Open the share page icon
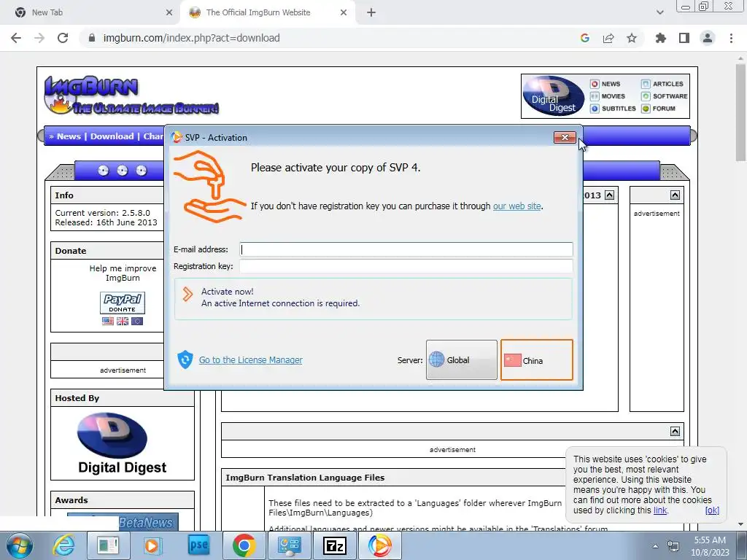The height and width of the screenshot is (560, 747). 608,38
